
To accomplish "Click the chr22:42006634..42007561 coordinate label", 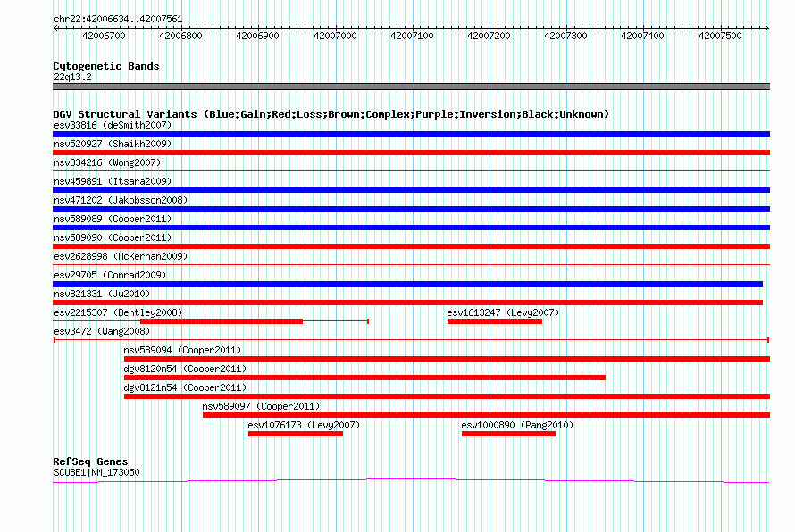I will (118, 20).
